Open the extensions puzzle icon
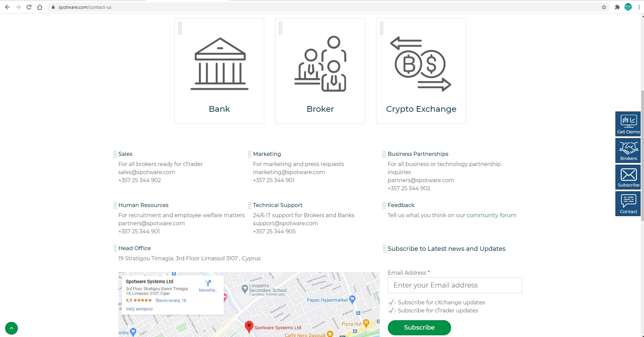 point(617,7)
